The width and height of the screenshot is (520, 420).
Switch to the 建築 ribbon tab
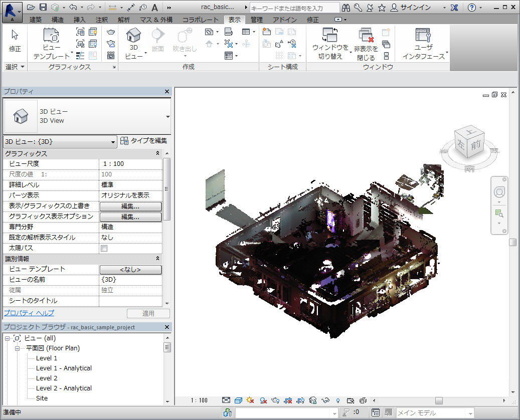36,20
